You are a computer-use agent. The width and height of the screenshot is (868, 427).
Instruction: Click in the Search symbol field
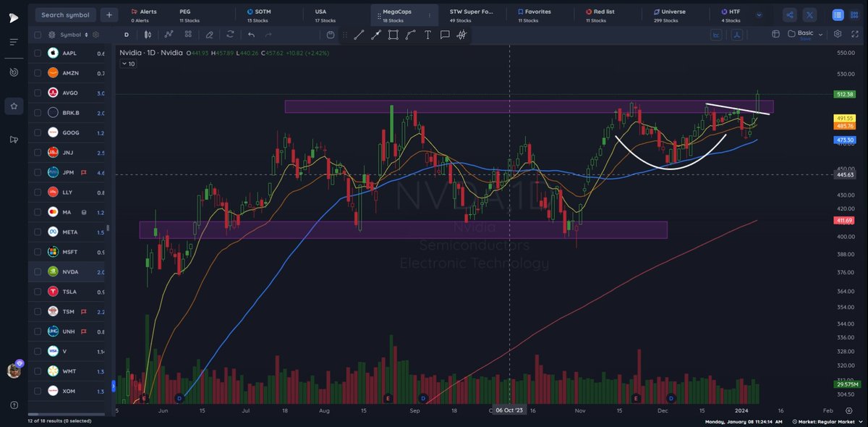click(66, 14)
